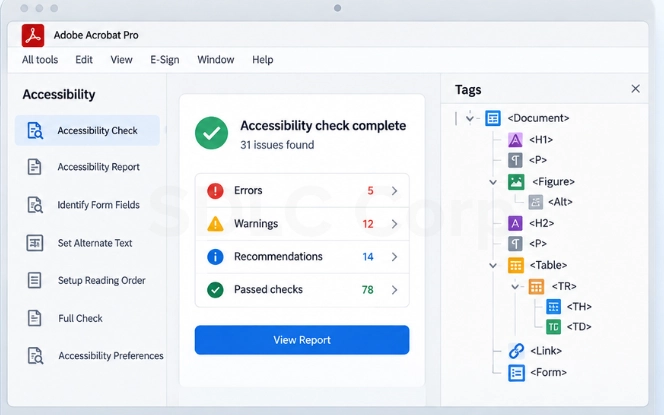Click the blue Recommendations info icon
Image resolution: width=664 pixels, height=415 pixels.
click(215, 257)
